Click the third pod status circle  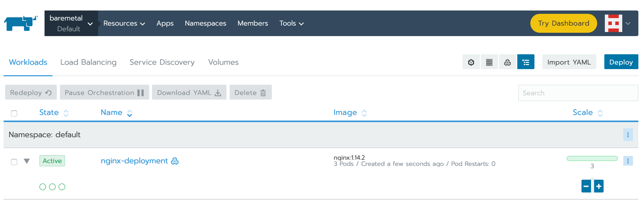click(x=62, y=187)
